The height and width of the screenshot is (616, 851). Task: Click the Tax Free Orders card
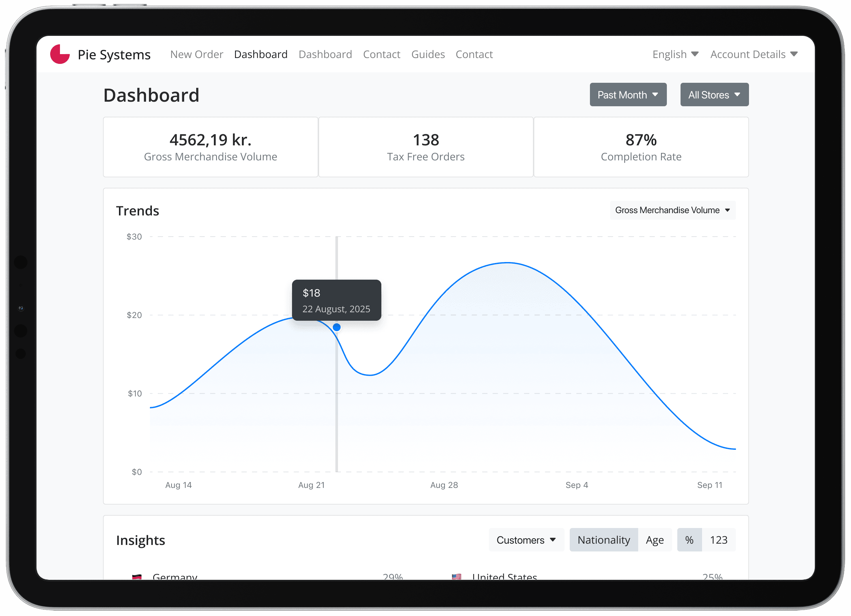pyautogui.click(x=426, y=147)
